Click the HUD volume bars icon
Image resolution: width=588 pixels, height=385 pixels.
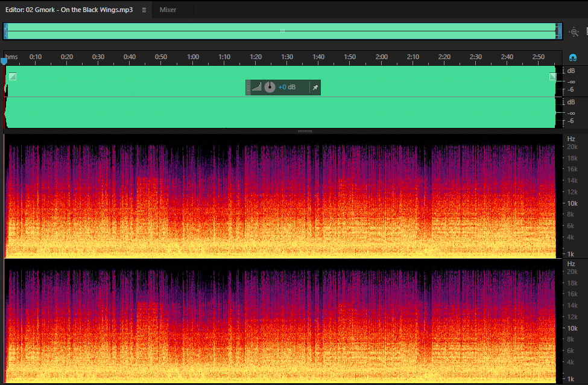256,87
